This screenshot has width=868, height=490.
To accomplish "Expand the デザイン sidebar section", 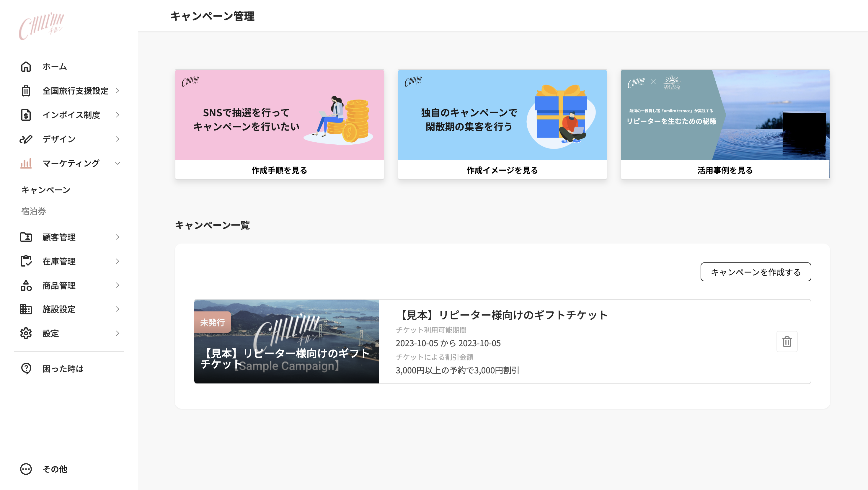I will click(117, 139).
